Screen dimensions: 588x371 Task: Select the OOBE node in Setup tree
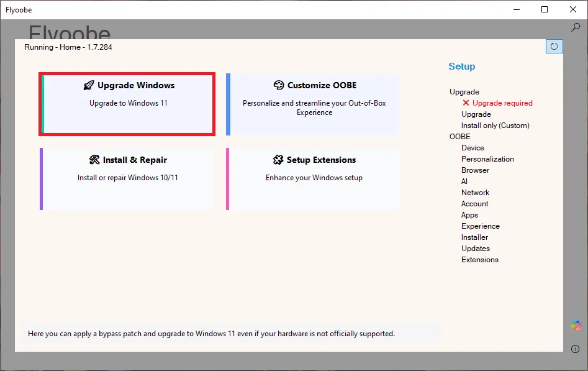[x=459, y=136]
